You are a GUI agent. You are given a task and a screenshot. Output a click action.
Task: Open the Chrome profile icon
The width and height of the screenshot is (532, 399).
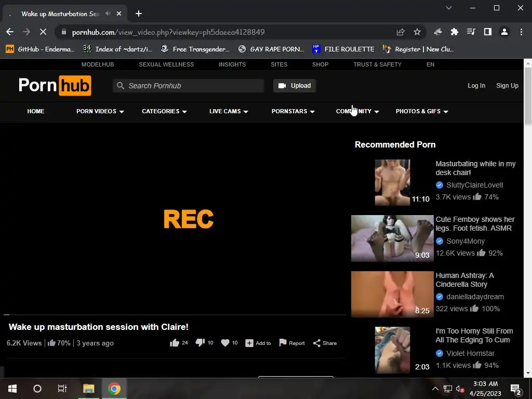504,32
